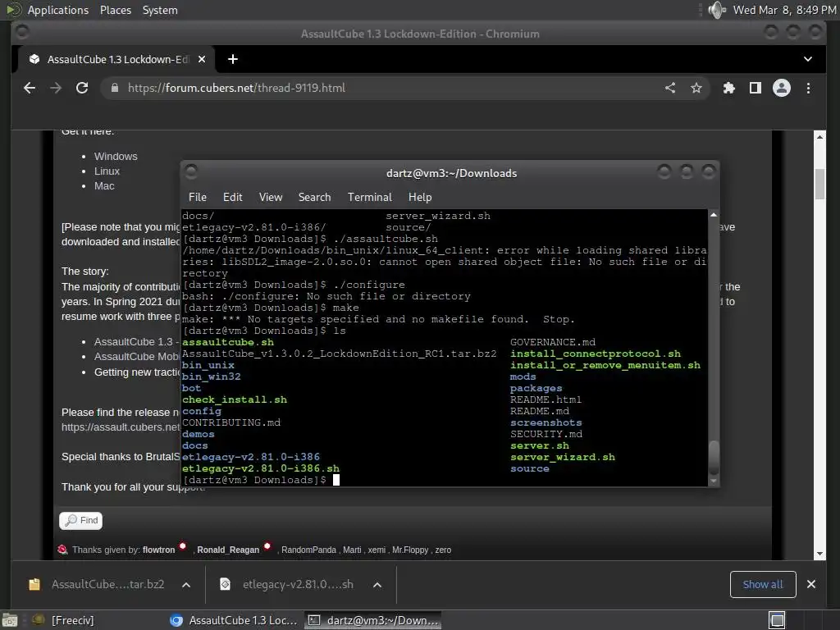Viewport: 840px width, 630px height.
Task: Open the File menu in terminal
Action: coord(198,197)
